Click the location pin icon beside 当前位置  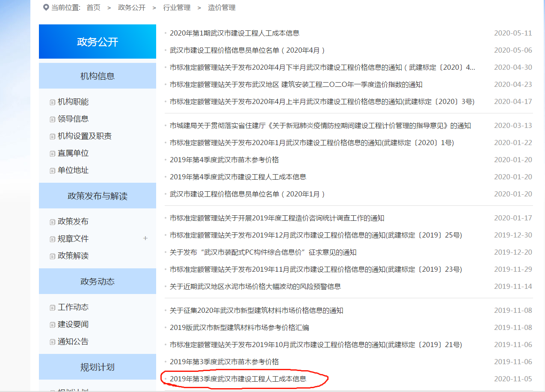tap(46, 7)
